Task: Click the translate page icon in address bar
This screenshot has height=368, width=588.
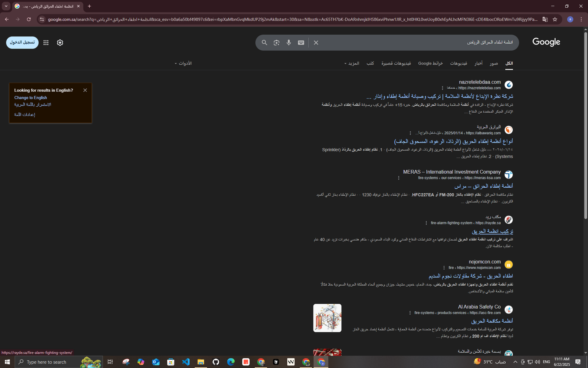Action: tap(545, 19)
